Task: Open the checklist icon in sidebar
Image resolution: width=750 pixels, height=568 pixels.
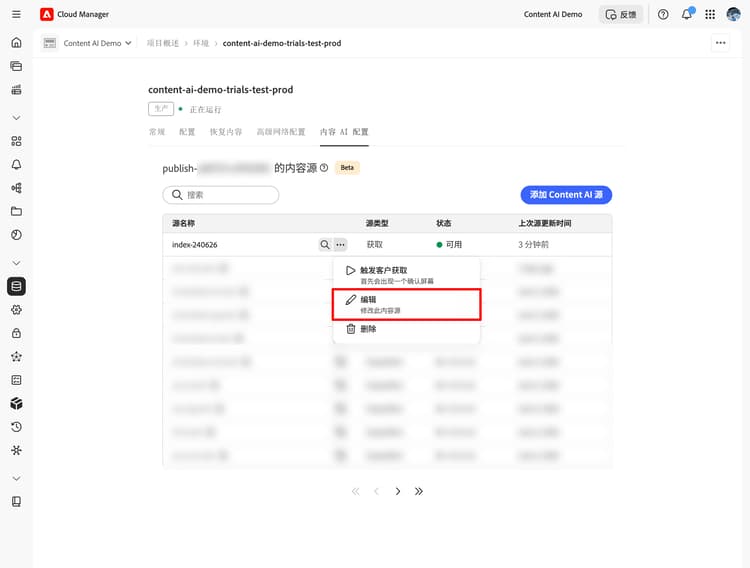Action: (x=16, y=380)
